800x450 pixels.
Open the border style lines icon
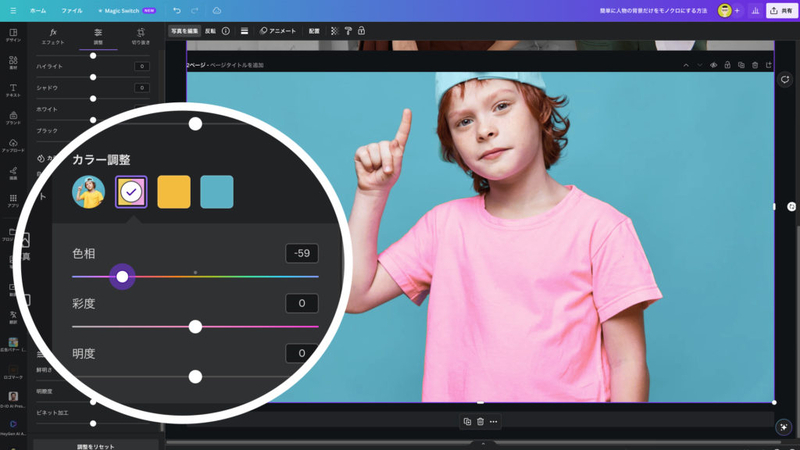tap(244, 31)
